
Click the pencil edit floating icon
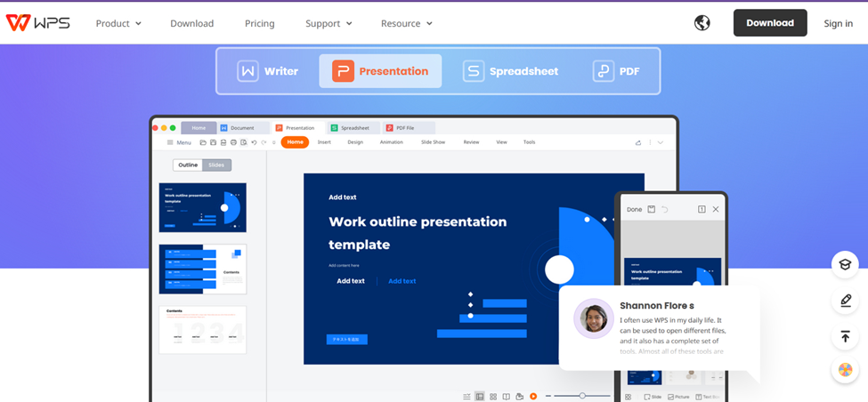(845, 301)
